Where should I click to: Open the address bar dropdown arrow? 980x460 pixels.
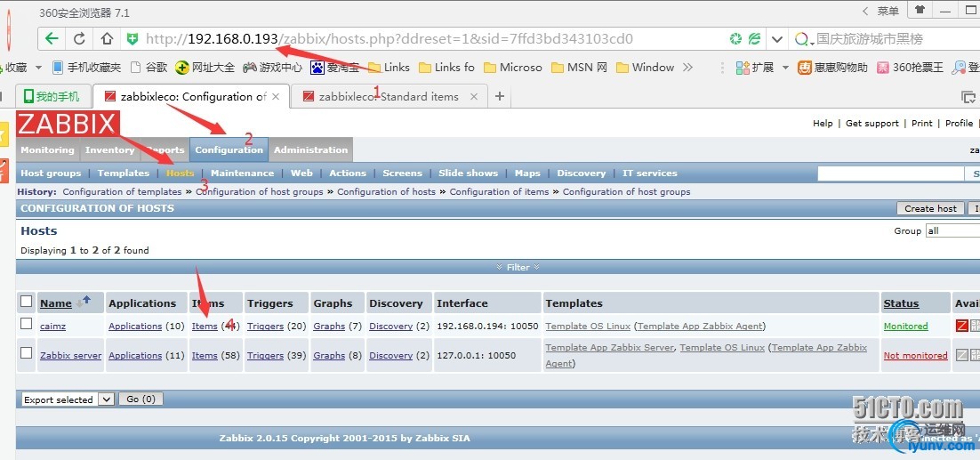777,39
